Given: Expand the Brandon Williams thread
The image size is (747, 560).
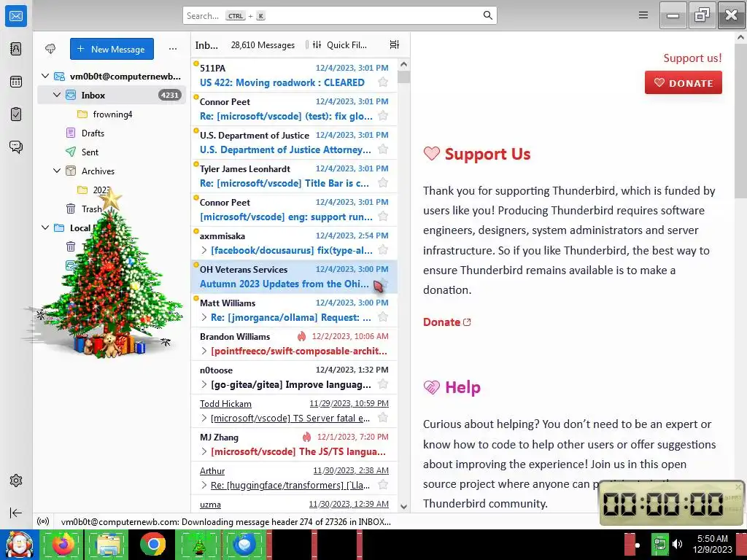Looking at the screenshot, I should coord(204,351).
